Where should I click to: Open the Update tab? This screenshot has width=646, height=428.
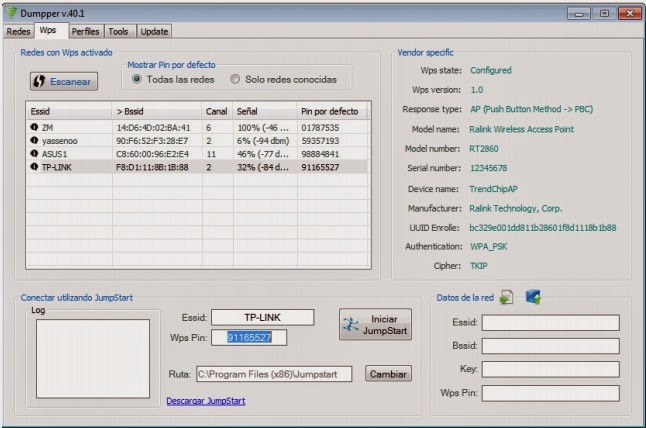[154, 31]
